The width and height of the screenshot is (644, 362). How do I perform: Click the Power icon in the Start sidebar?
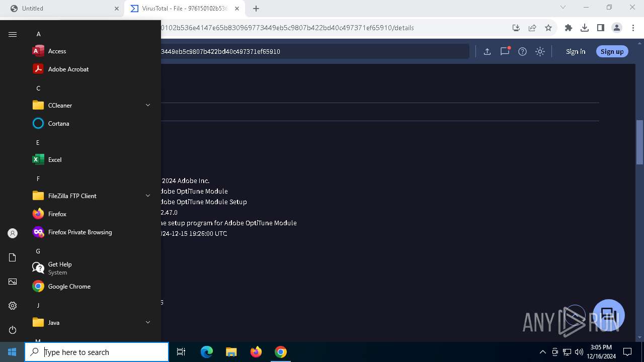(x=13, y=330)
